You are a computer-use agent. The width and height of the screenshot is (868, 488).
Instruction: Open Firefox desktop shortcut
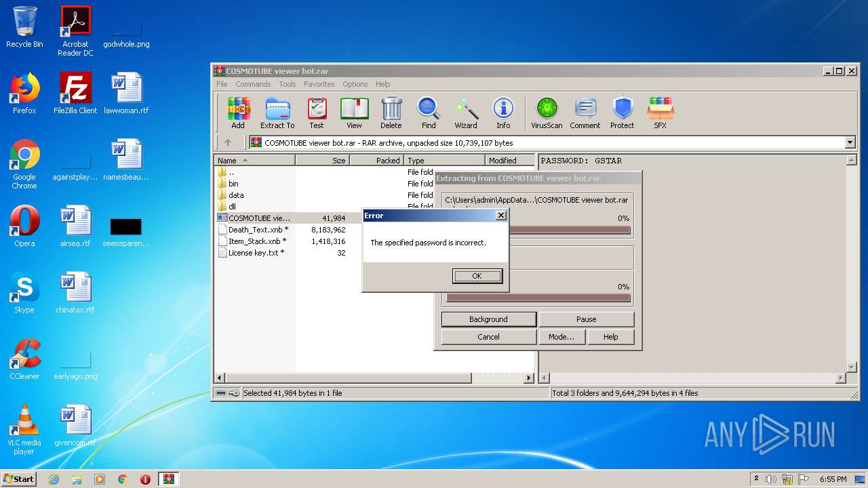[24, 94]
